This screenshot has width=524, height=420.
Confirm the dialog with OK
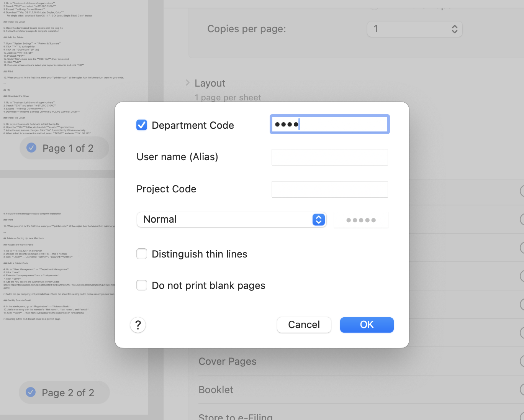point(367,325)
